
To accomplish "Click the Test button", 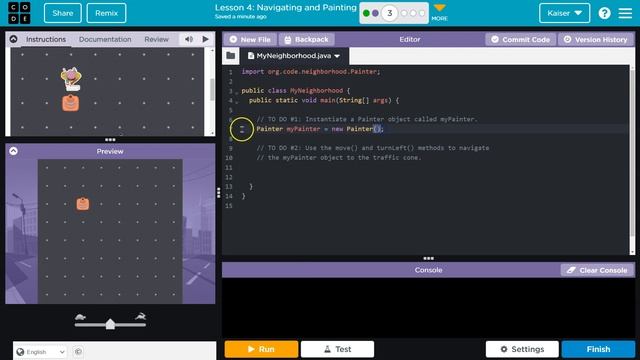I will [x=338, y=349].
